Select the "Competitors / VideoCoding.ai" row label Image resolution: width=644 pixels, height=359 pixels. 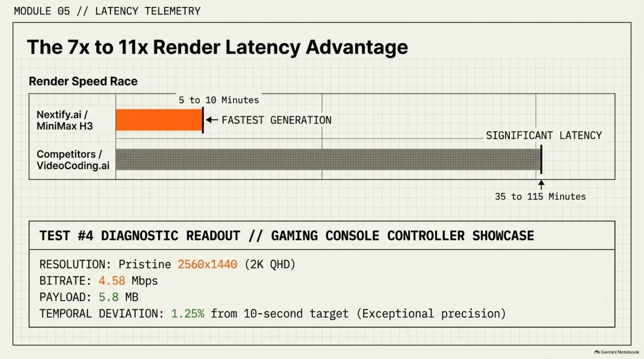73,160
